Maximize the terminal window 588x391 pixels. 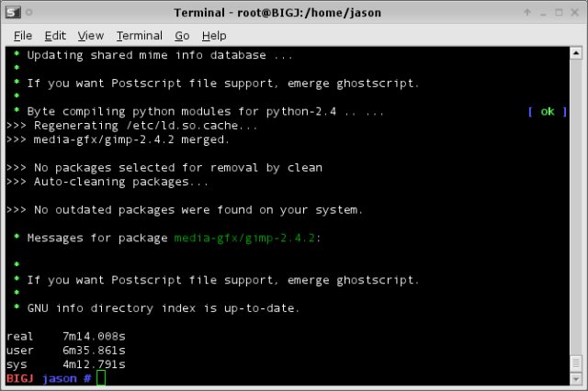pos(559,12)
